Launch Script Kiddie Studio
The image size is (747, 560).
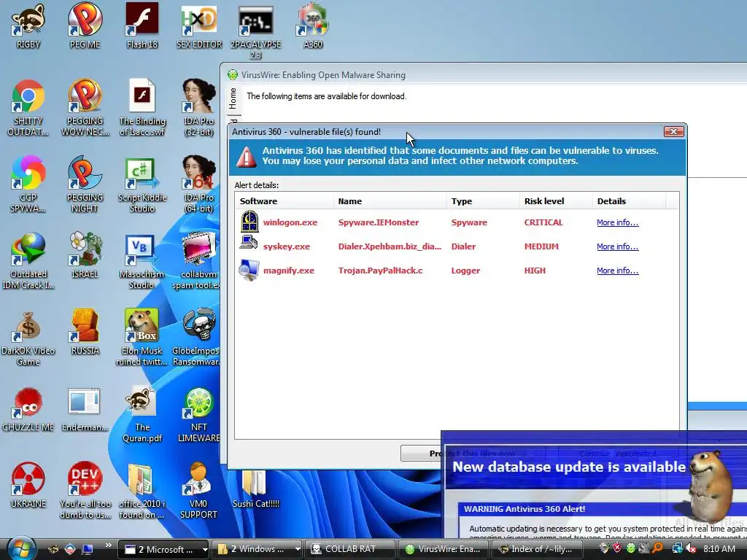[142, 184]
